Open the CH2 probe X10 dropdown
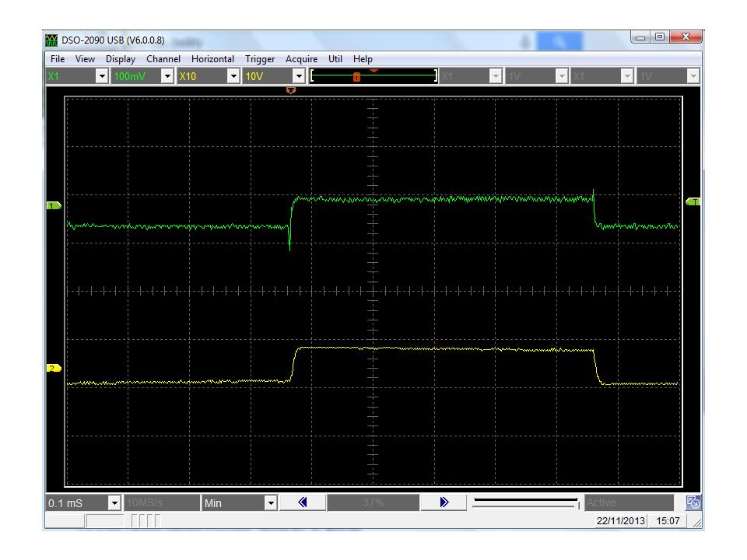Screen dimensions: 747x560 tap(233, 76)
